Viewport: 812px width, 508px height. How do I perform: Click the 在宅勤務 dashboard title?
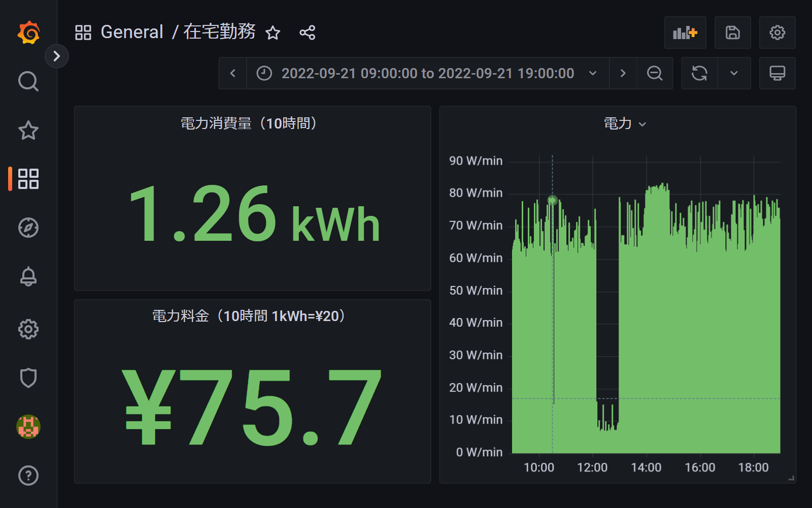pos(220,31)
